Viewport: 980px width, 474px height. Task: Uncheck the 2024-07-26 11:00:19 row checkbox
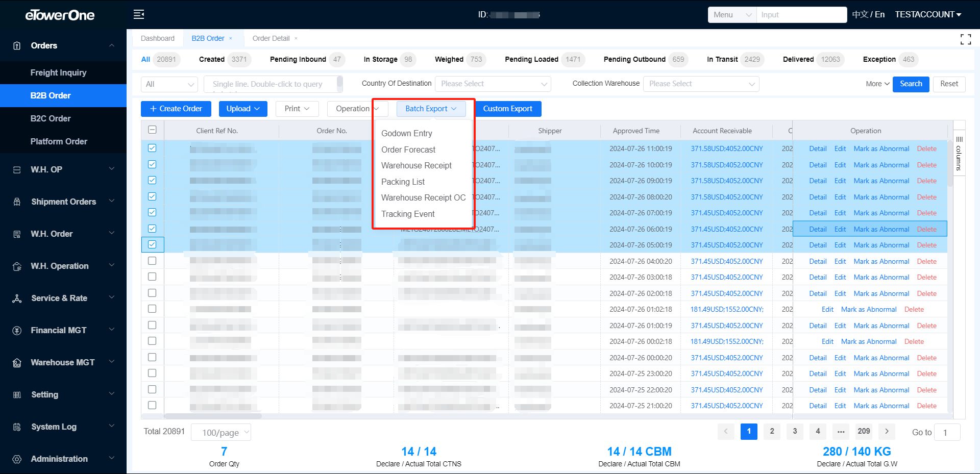[152, 148]
